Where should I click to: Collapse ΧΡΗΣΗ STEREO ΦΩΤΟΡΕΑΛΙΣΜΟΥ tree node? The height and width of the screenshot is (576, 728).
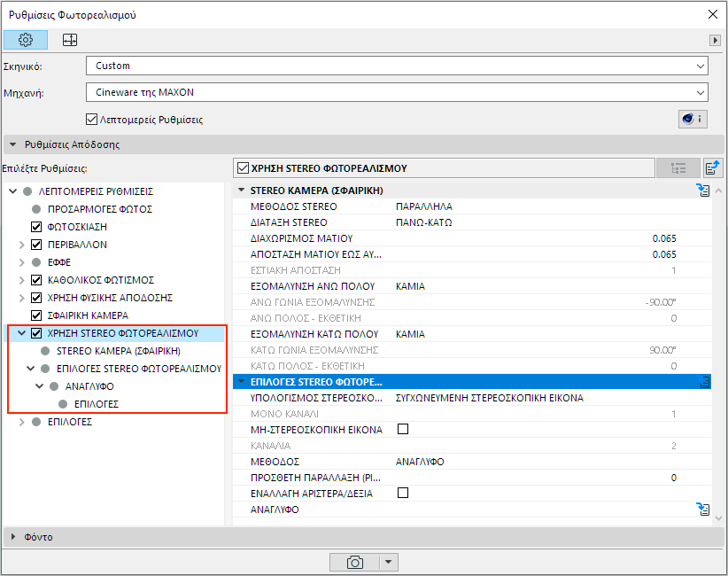coord(21,333)
